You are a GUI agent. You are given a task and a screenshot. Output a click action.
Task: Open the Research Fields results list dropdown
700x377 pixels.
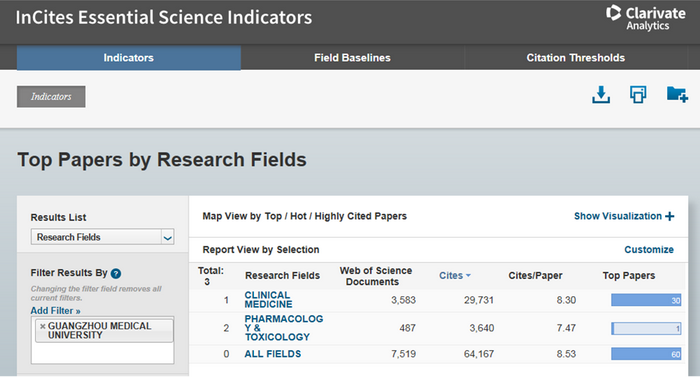tap(102, 237)
